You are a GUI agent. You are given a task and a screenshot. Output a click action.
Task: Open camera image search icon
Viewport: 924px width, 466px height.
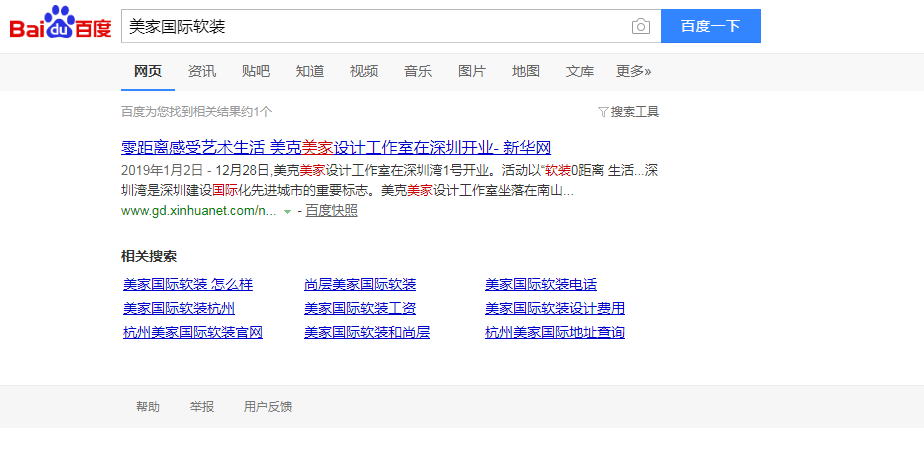[641, 26]
